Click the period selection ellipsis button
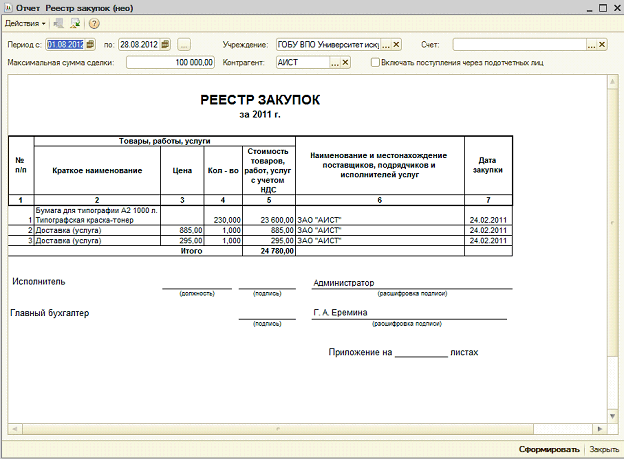 [184, 45]
